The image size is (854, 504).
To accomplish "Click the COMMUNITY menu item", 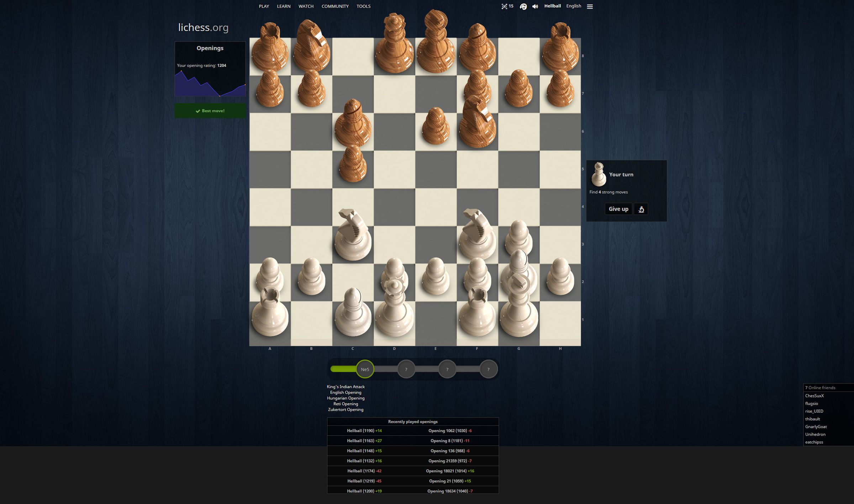I will (x=335, y=6).
